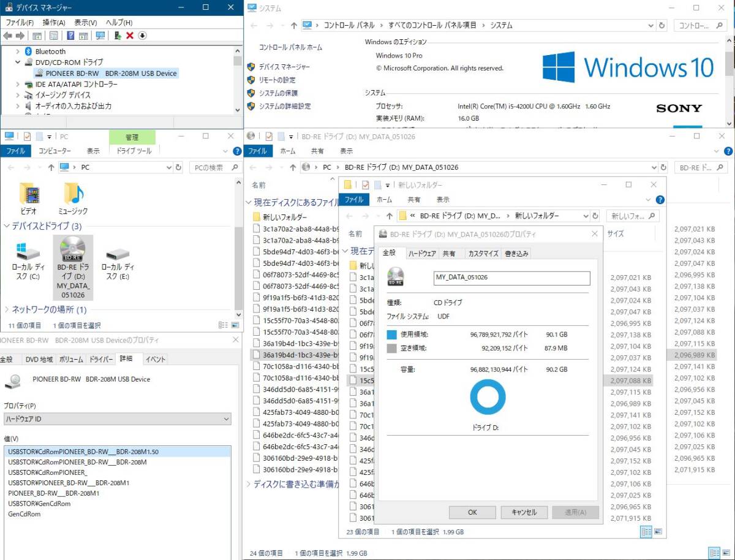The image size is (735, 560).
Task: Click OK in drive properties dialog
Action: [472, 512]
